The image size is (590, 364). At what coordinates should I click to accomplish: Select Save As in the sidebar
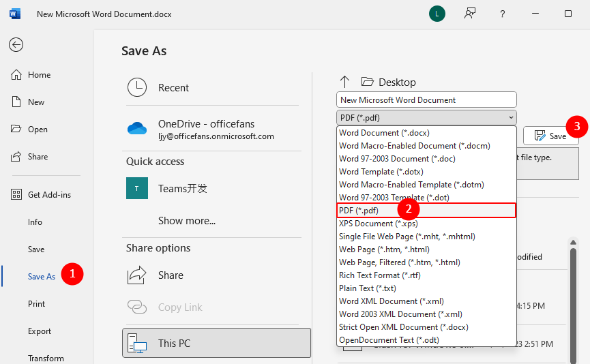pyautogui.click(x=41, y=277)
